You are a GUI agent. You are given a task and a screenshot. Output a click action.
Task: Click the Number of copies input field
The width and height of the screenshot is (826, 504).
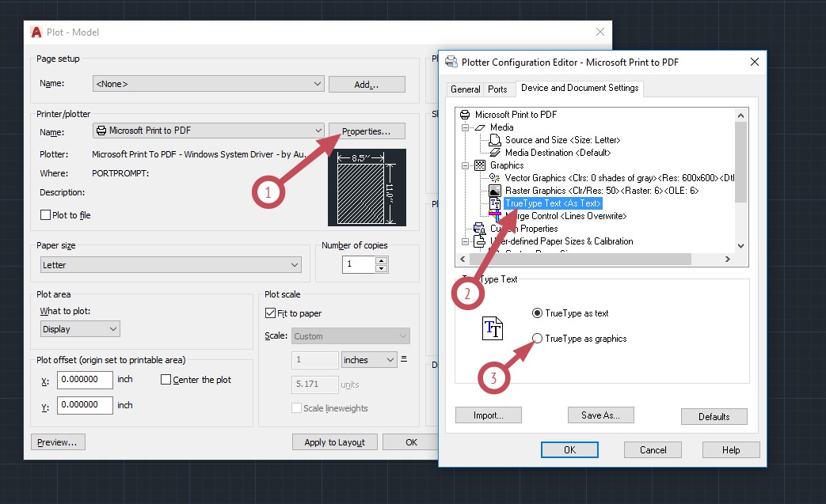point(359,264)
